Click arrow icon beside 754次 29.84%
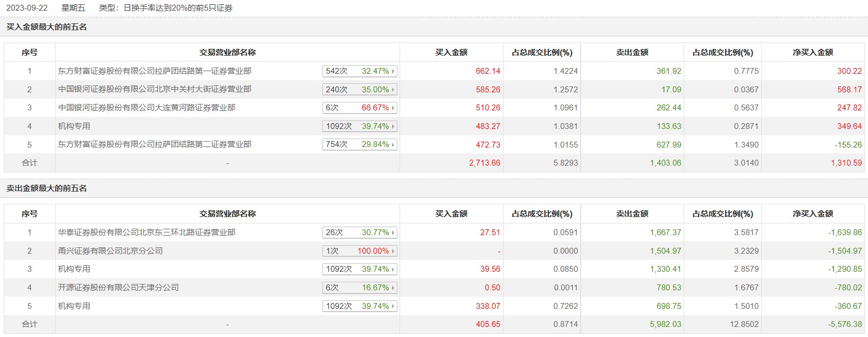Viewport: 868px width, 337px height. (393, 145)
